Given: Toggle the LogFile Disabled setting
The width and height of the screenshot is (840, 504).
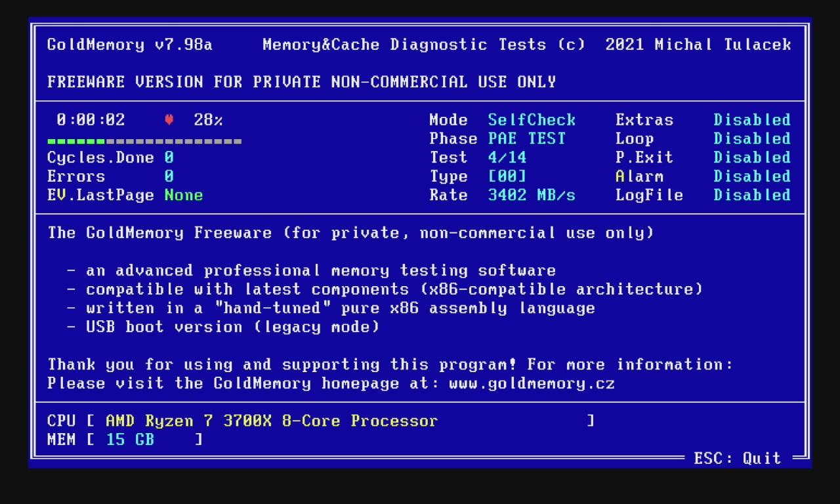Looking at the screenshot, I should point(752,195).
